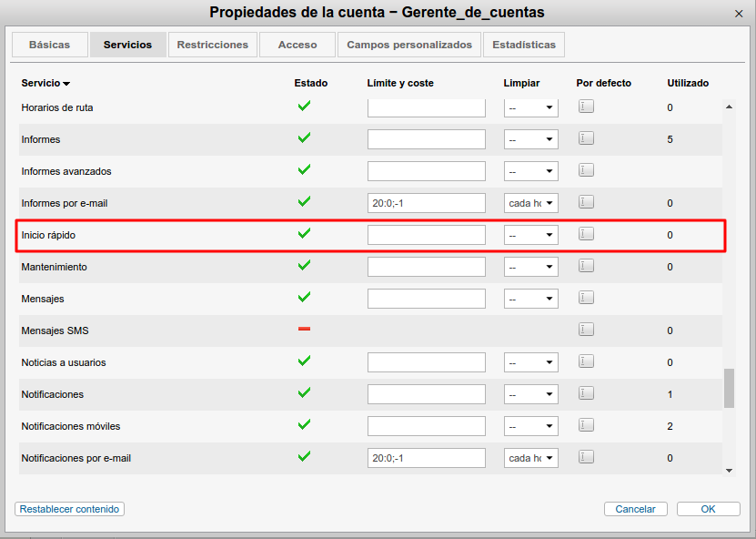Toggle the service status for Informes avanzados
The height and width of the screenshot is (539, 756).
point(305,170)
